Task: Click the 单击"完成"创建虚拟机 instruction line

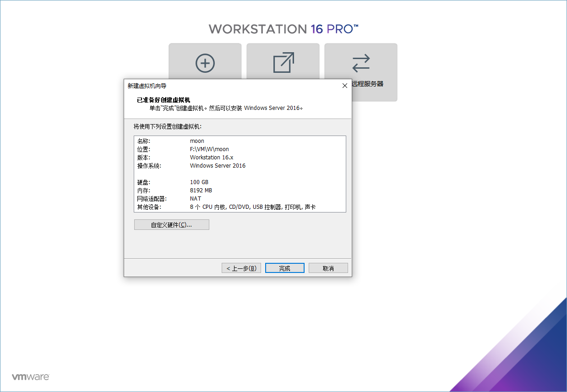Action: click(227, 108)
